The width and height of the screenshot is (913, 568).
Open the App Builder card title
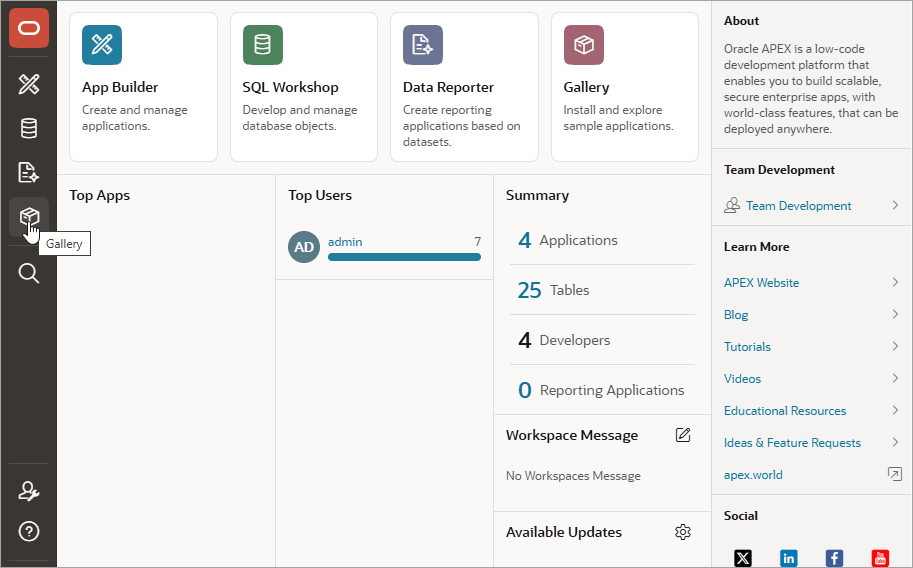point(120,87)
